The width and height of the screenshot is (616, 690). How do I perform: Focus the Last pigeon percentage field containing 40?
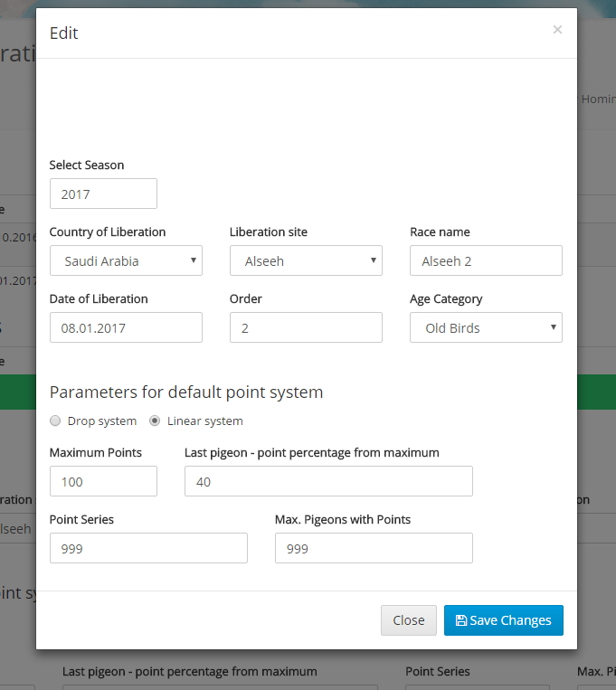click(328, 481)
